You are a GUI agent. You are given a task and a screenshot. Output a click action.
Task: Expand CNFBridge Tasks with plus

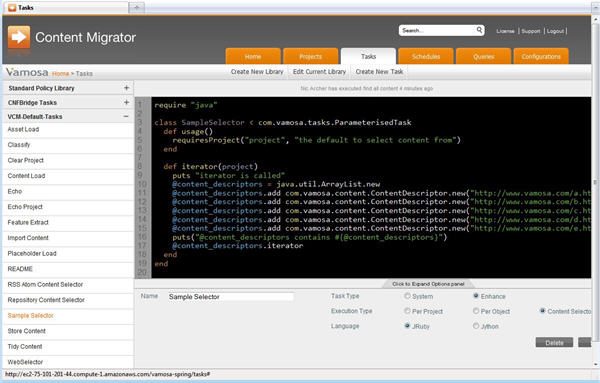(126, 102)
